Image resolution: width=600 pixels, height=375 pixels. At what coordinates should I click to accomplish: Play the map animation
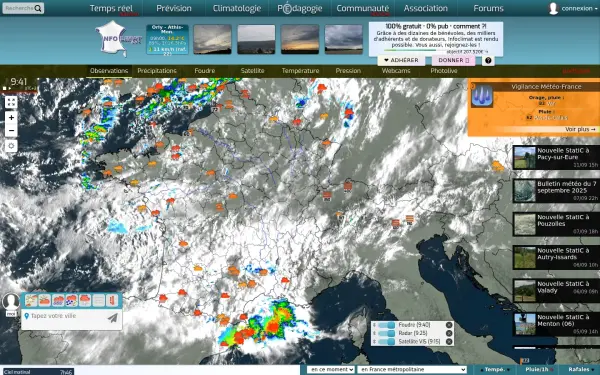10,88
